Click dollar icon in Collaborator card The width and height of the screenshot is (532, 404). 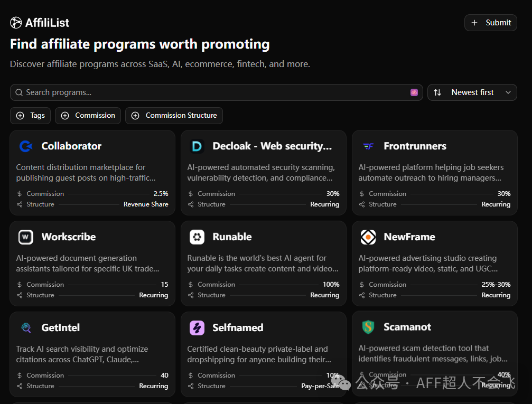point(20,194)
